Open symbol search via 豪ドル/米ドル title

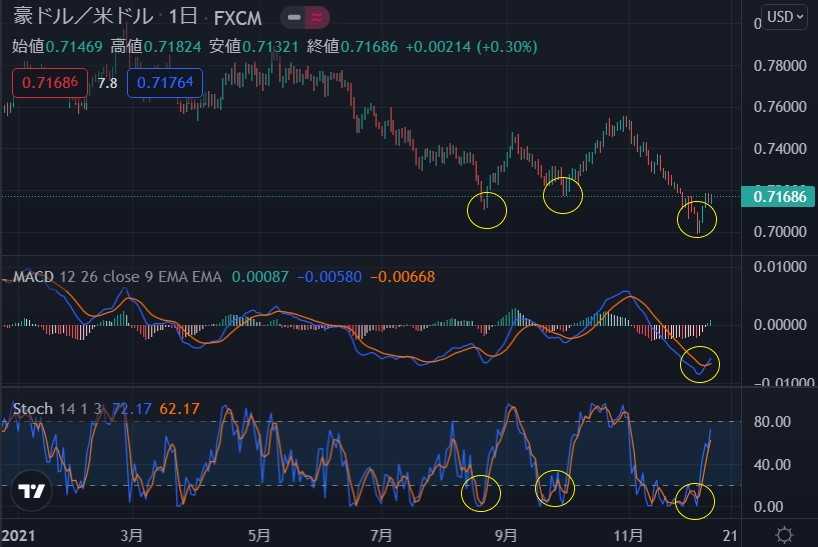click(x=82, y=17)
